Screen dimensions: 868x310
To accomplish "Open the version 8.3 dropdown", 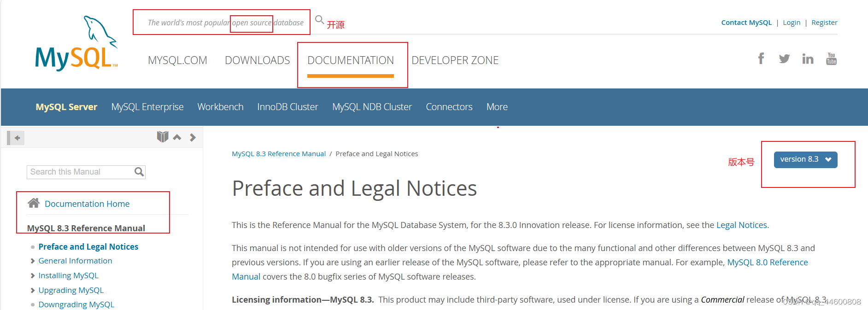I will 805,159.
